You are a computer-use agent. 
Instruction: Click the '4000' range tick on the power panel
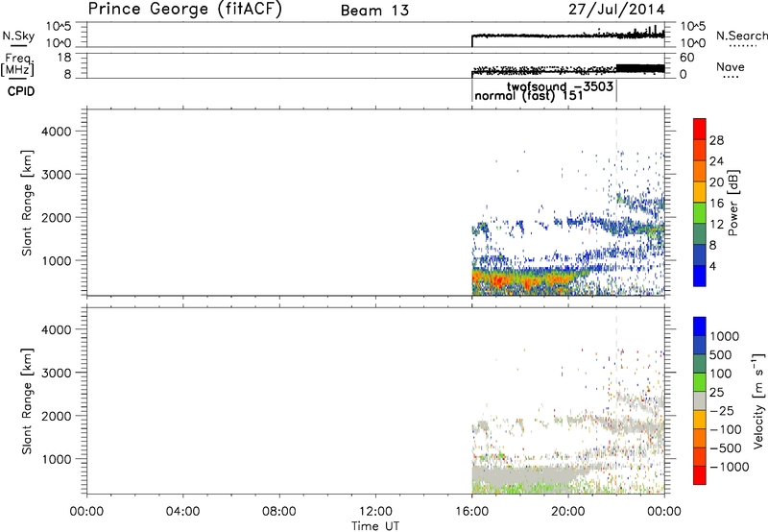click(x=57, y=132)
